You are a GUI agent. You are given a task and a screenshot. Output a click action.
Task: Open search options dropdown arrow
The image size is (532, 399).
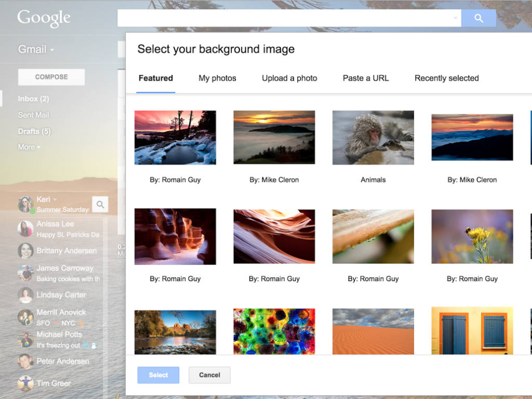tap(456, 18)
